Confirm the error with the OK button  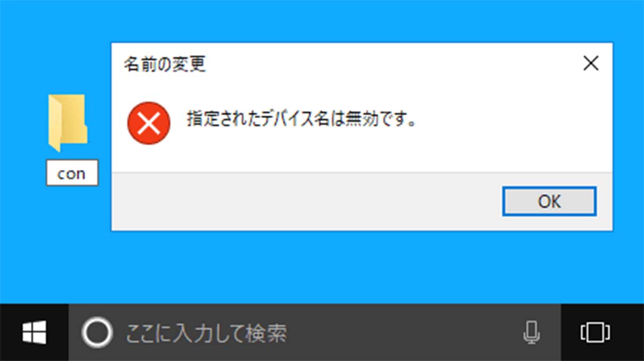point(549,201)
